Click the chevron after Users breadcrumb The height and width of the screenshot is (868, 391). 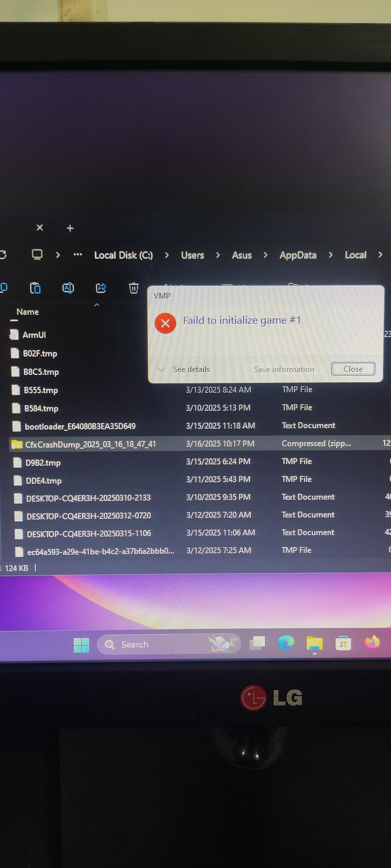pos(218,255)
